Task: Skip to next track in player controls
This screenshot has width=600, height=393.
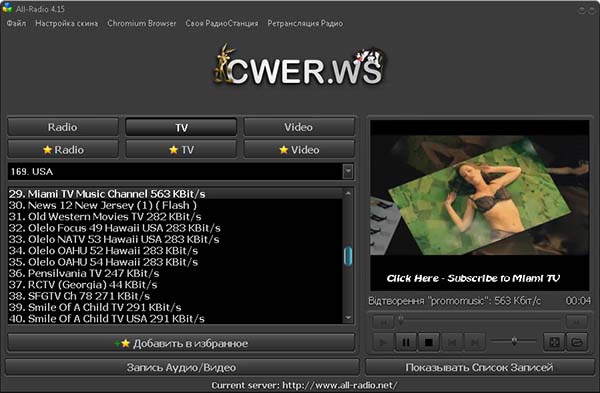Action: (474, 342)
